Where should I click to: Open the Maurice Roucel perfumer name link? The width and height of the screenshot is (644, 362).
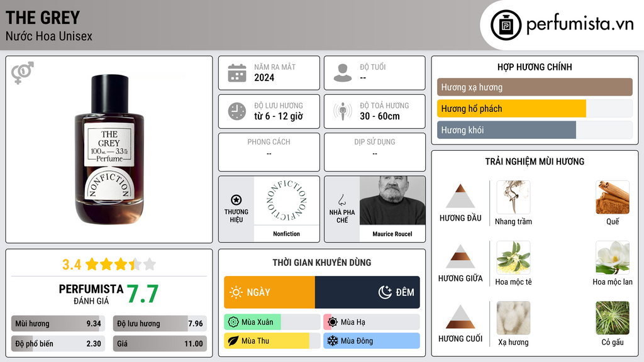click(x=392, y=234)
